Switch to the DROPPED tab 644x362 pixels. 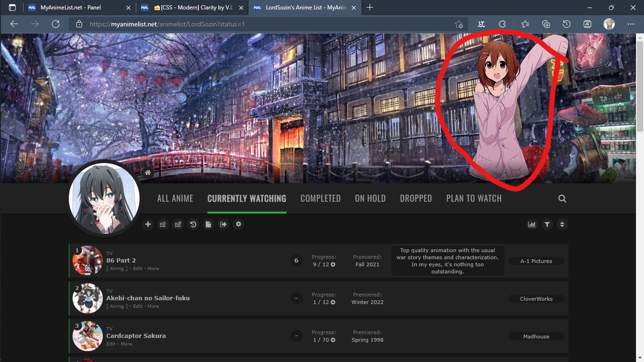416,198
